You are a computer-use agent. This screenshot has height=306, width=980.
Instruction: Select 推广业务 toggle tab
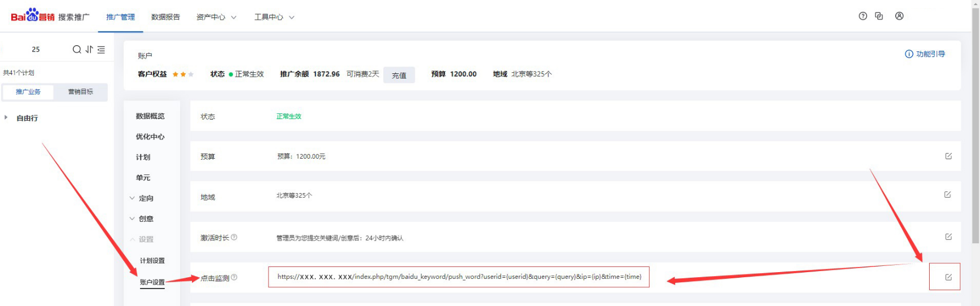tap(28, 92)
